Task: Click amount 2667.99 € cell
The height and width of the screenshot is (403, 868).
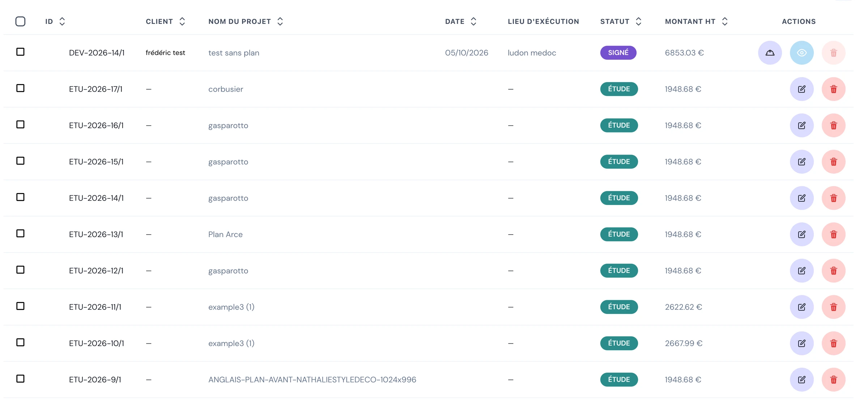Action: point(684,343)
